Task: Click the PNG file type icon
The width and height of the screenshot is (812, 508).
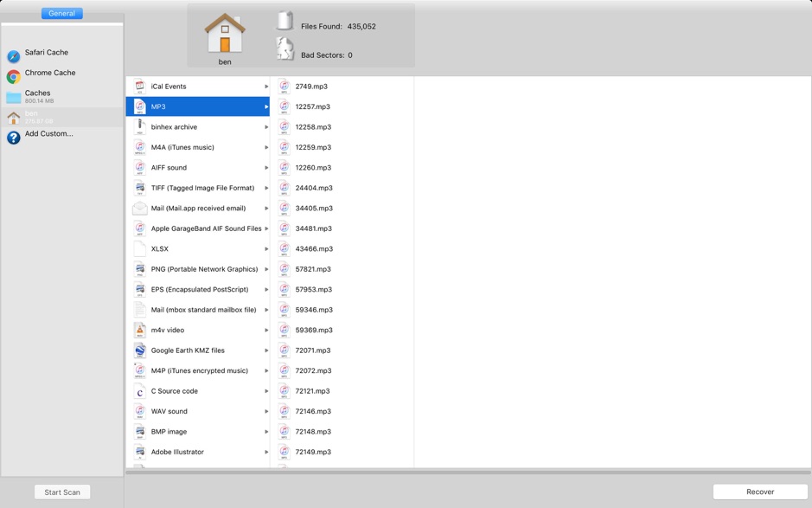Action: click(139, 269)
